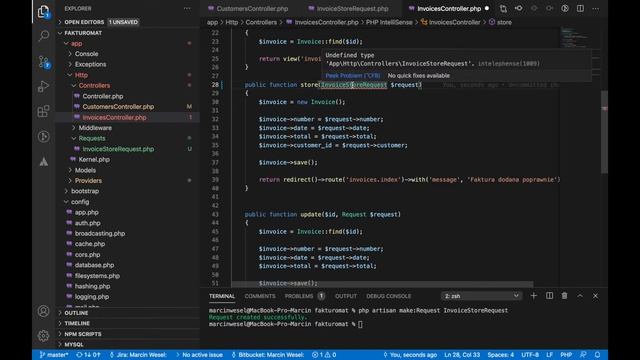Image resolution: width=640 pixels, height=360 pixels.
Task: Expand the OUTLINE section
Action: [x=128, y=313]
